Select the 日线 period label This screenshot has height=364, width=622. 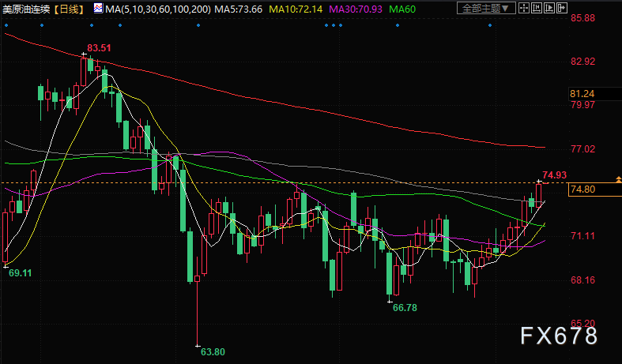pyautogui.click(x=69, y=9)
